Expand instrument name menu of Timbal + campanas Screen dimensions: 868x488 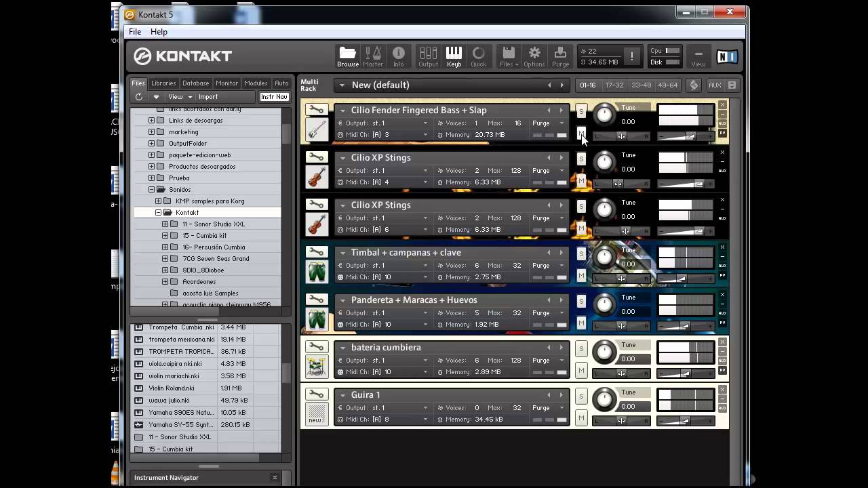[343, 253]
